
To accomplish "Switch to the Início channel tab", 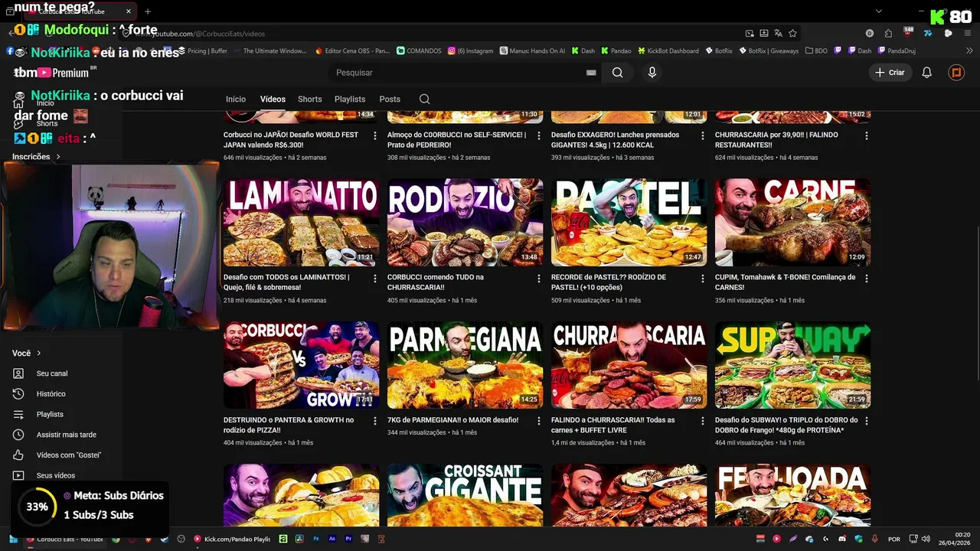I will [236, 99].
